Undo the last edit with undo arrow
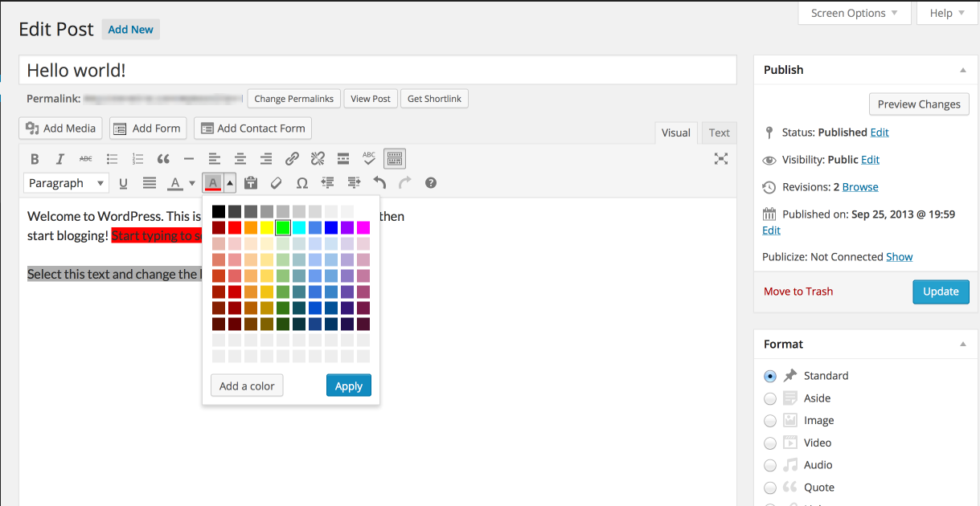Image resolution: width=980 pixels, height=506 pixels. [379, 183]
